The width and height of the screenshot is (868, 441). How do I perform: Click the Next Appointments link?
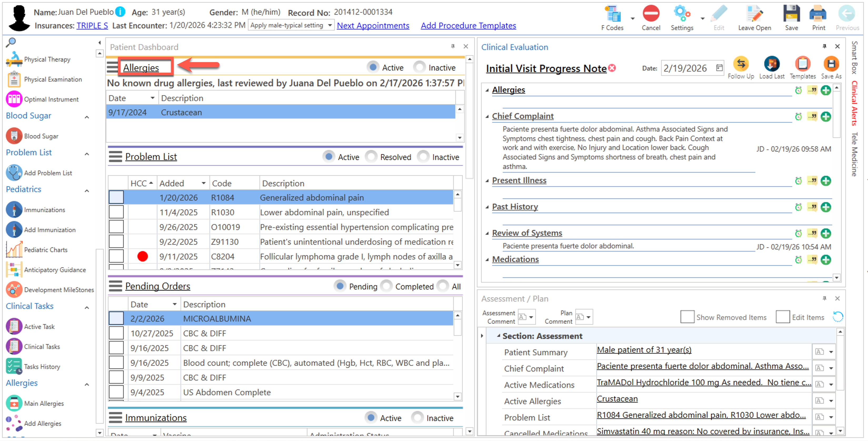pos(373,26)
